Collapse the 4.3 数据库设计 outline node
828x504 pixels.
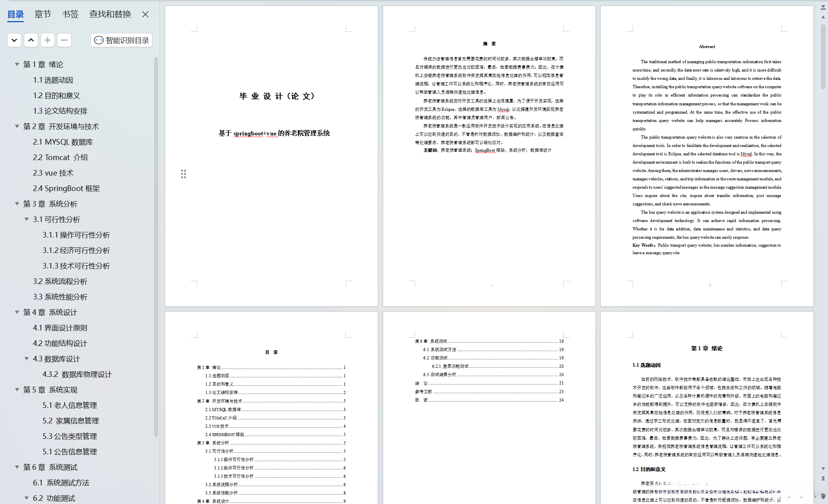tap(27, 359)
